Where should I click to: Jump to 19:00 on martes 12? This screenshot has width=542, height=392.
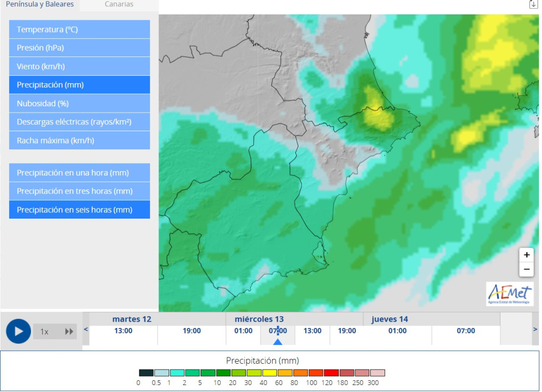pyautogui.click(x=192, y=331)
